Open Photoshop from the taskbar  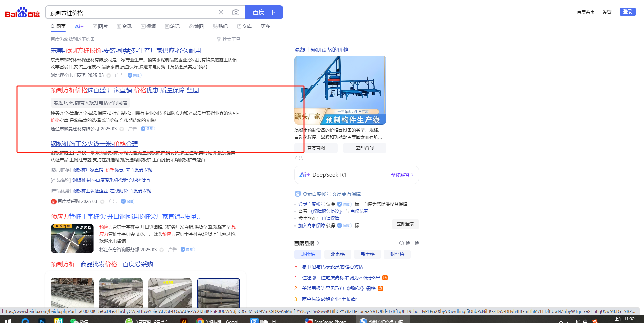tap(42, 320)
